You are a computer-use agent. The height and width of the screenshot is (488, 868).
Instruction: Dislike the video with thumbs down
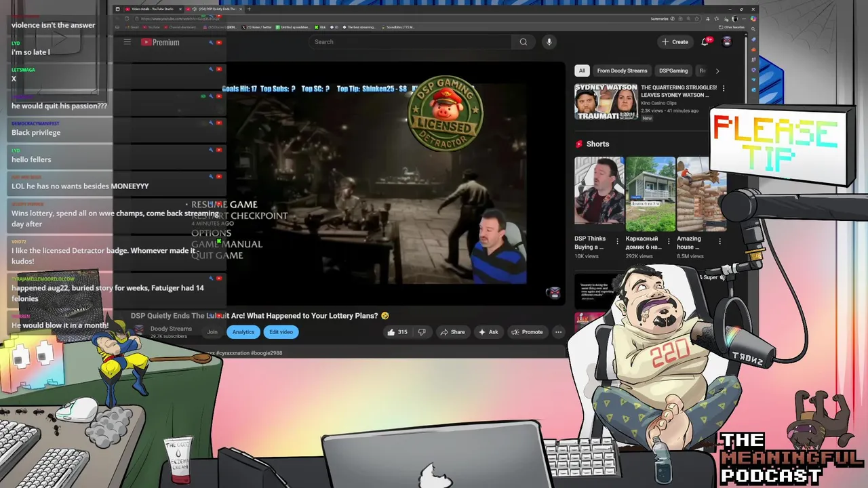point(421,332)
